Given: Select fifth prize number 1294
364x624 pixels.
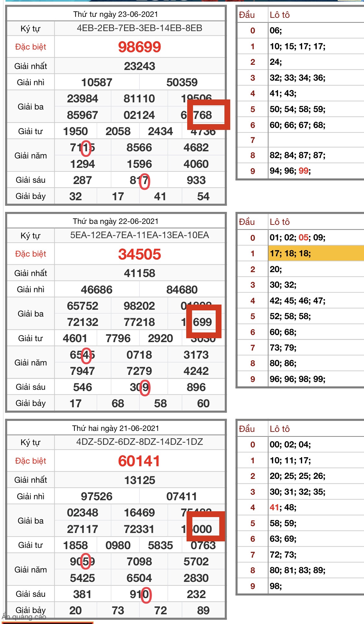Looking at the screenshot, I should coord(83,164).
